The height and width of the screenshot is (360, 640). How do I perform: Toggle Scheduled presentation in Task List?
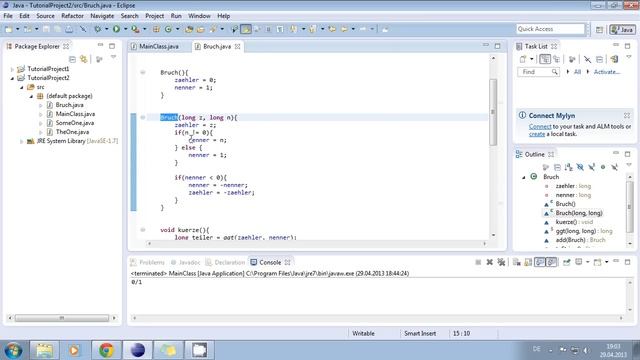556,59
